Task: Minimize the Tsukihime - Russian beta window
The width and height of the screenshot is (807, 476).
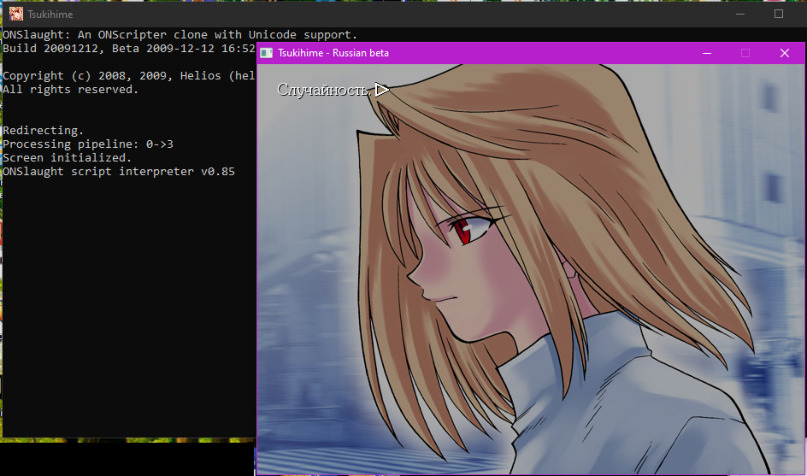Action: pyautogui.click(x=707, y=53)
